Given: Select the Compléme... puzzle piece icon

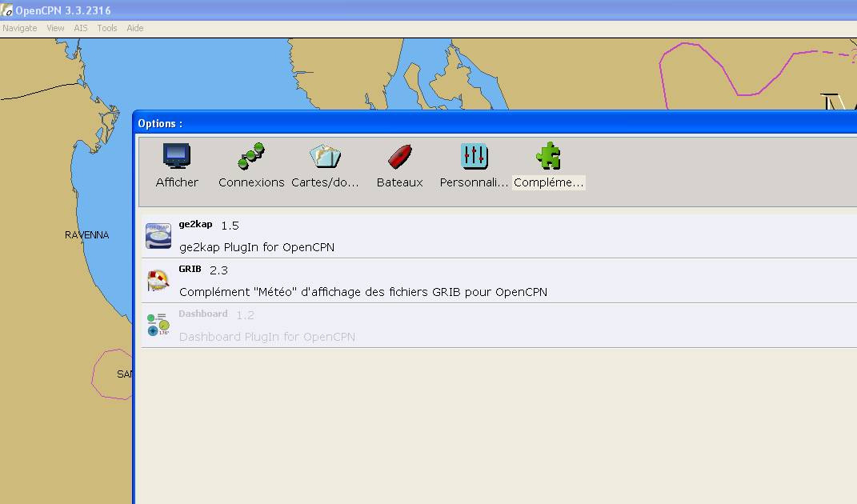Looking at the screenshot, I should pyautogui.click(x=548, y=156).
